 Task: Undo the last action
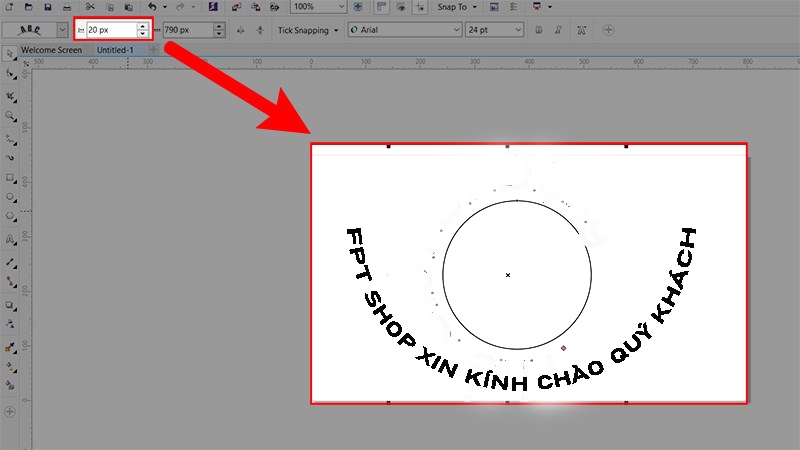(x=152, y=7)
